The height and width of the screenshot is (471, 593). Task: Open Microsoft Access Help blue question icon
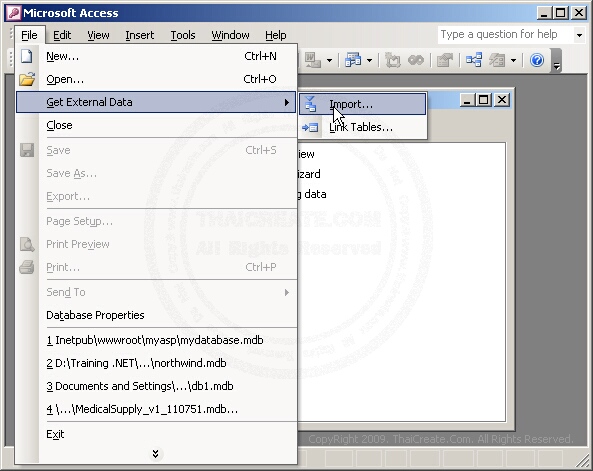(537, 60)
